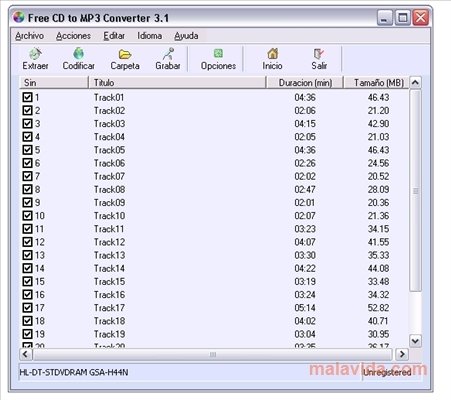The width and height of the screenshot is (451, 400).
Task: Uncheck the checkbox for track 2
Action: coord(27,110)
